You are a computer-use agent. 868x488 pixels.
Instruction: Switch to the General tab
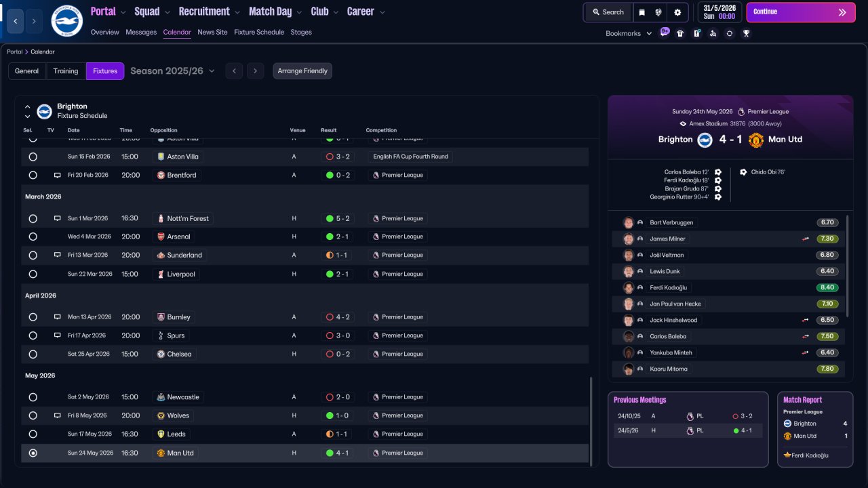pyautogui.click(x=27, y=71)
